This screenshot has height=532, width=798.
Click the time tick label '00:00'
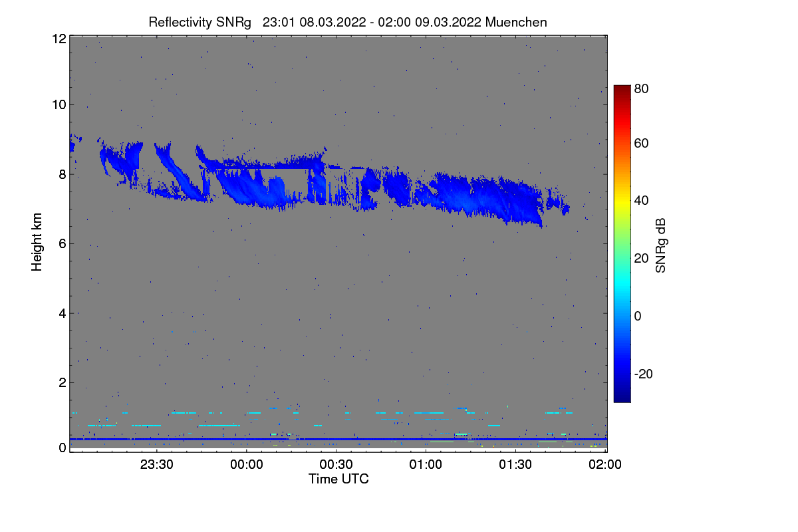[x=247, y=465]
